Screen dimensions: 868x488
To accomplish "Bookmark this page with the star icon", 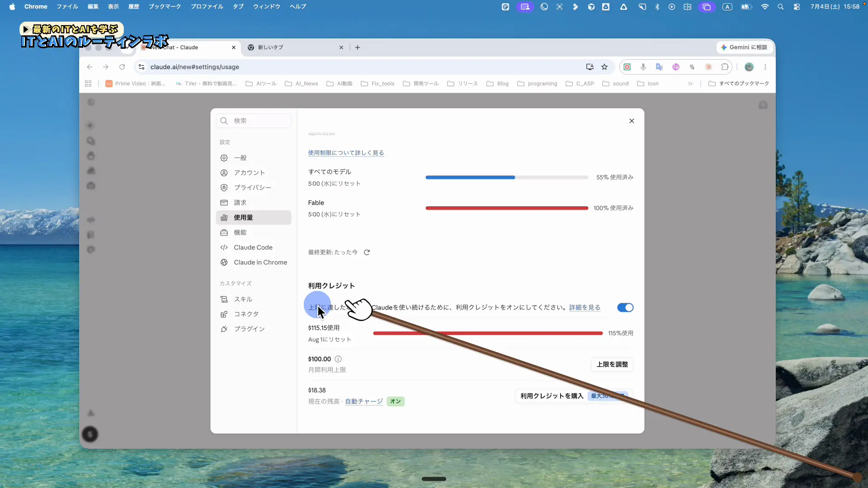I will (604, 67).
